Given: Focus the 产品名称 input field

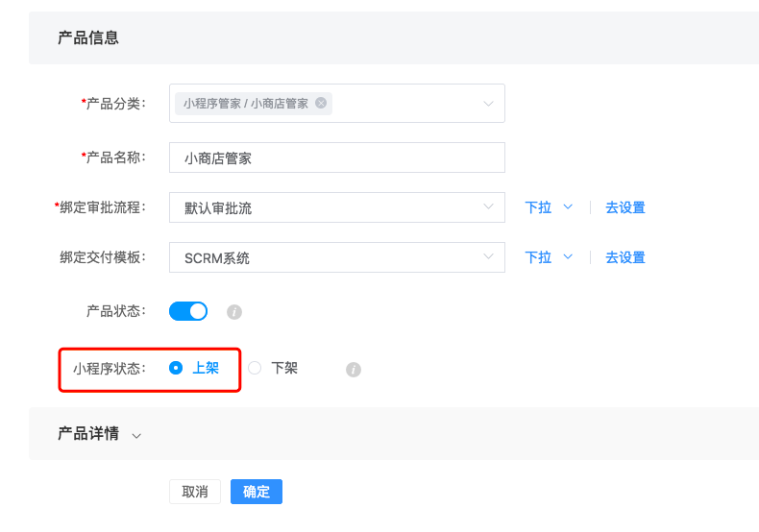Looking at the screenshot, I should 337,157.
